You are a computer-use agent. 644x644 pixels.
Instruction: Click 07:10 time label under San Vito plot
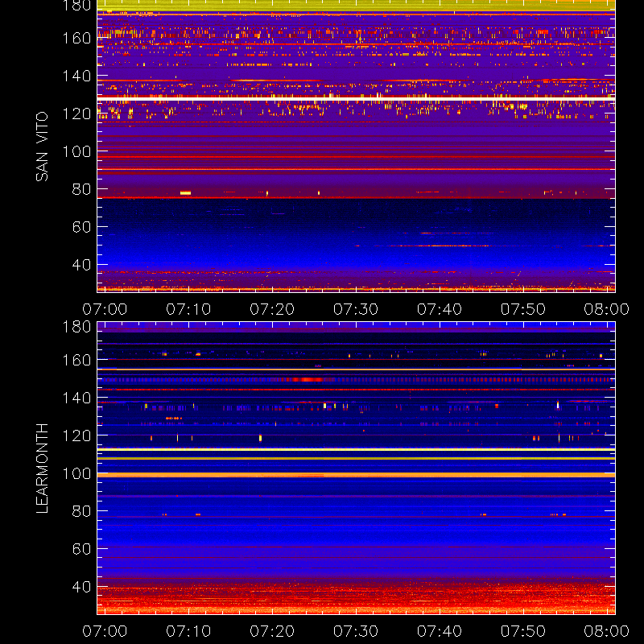[x=188, y=309]
